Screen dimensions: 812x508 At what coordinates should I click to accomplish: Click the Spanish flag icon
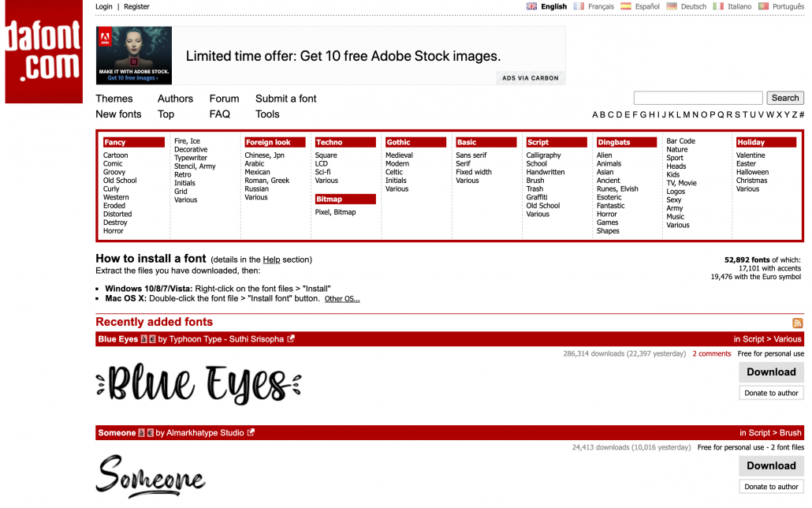626,6
